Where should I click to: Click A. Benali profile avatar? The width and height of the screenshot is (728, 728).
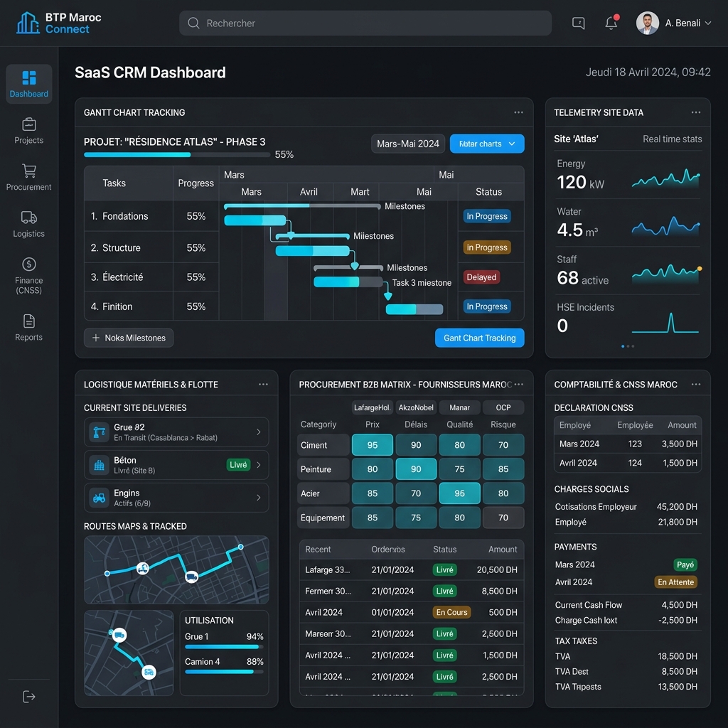pos(647,23)
